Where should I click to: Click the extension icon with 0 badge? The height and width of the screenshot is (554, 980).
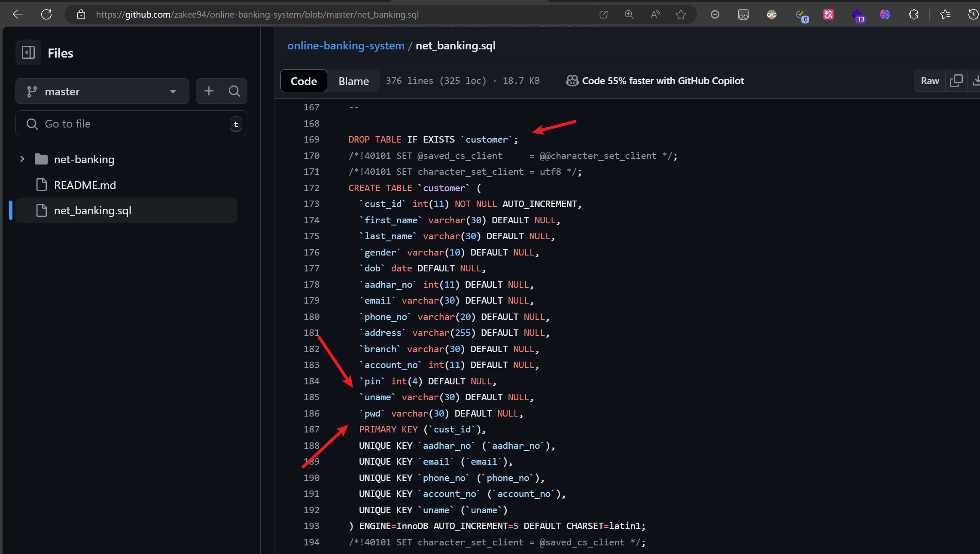pos(801,15)
